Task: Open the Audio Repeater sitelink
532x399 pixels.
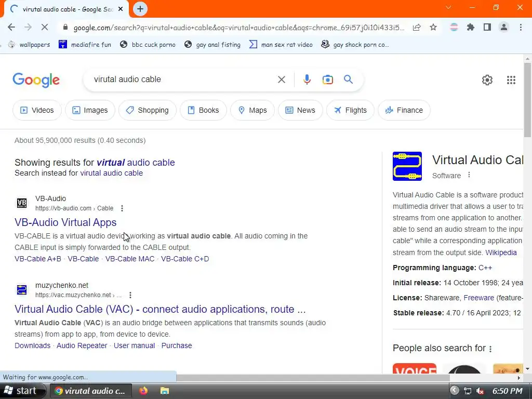Action: [82, 345]
